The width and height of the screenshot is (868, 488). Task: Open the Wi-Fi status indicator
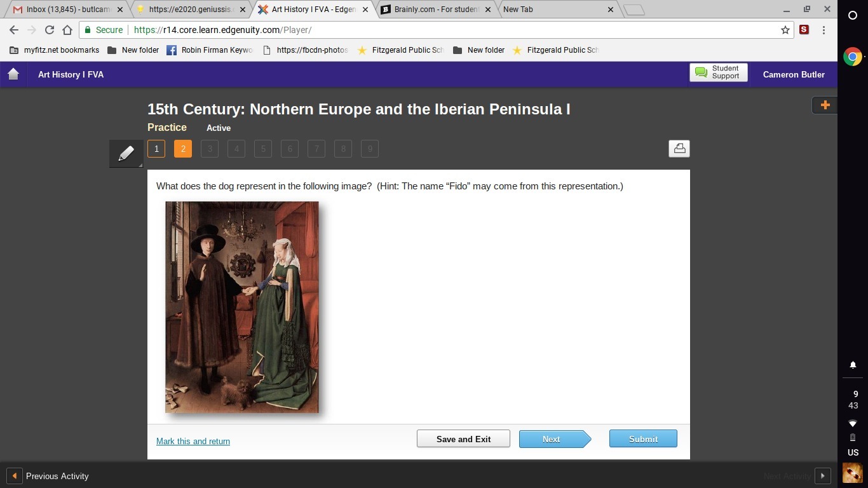coord(853,423)
